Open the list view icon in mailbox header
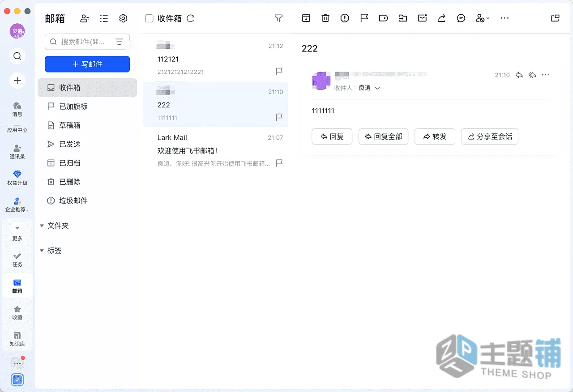The width and height of the screenshot is (573, 392). click(104, 18)
